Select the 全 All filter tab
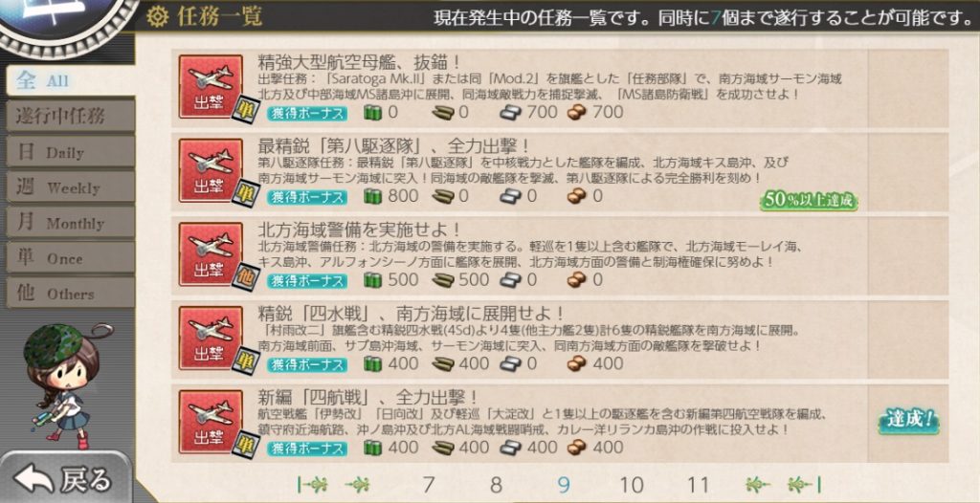This screenshot has height=503, width=980. click(x=70, y=80)
